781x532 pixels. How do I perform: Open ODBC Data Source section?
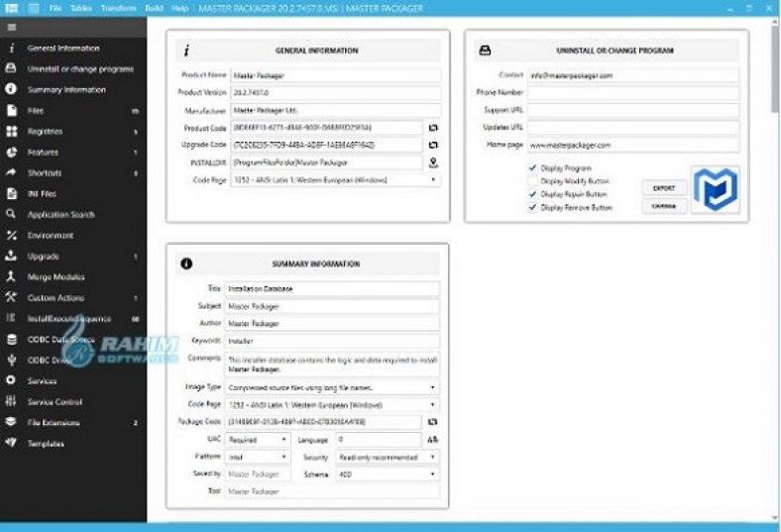(x=73, y=340)
